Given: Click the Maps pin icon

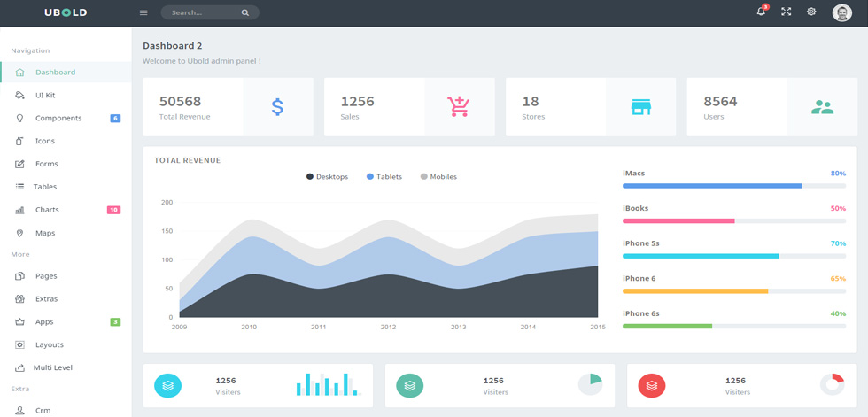Looking at the screenshot, I should (x=19, y=234).
